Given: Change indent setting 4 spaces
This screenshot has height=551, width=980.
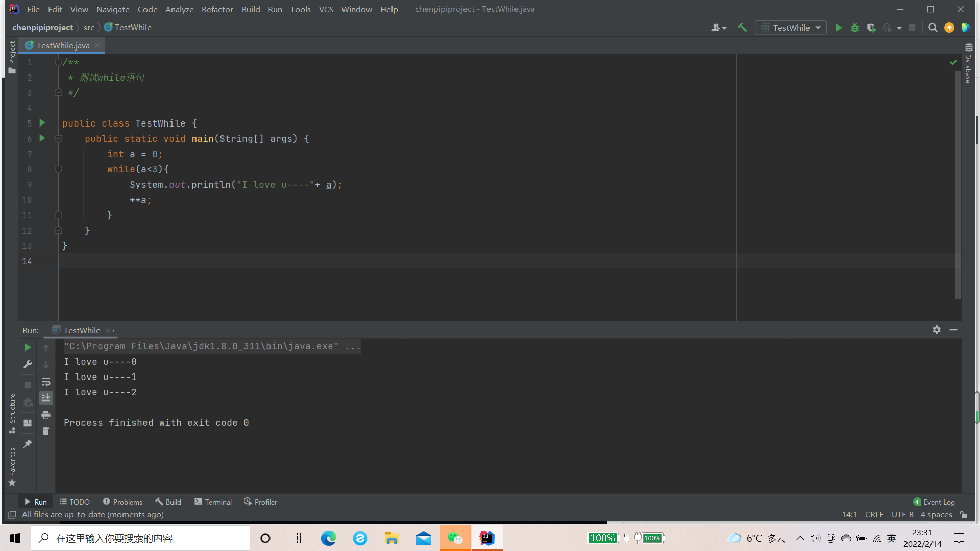Looking at the screenshot, I should (936, 515).
